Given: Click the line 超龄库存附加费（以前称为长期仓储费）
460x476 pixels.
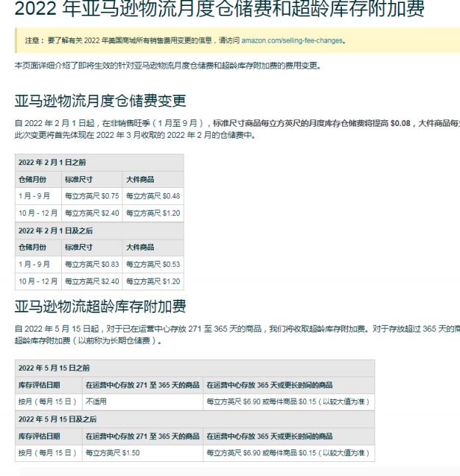Looking at the screenshot, I should point(88,341).
